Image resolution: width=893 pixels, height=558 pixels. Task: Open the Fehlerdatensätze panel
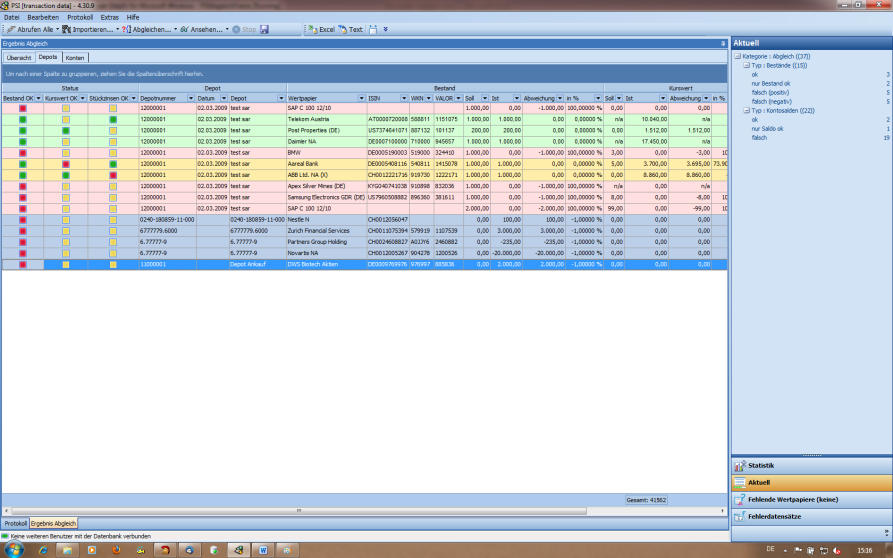pyautogui.click(x=773, y=516)
